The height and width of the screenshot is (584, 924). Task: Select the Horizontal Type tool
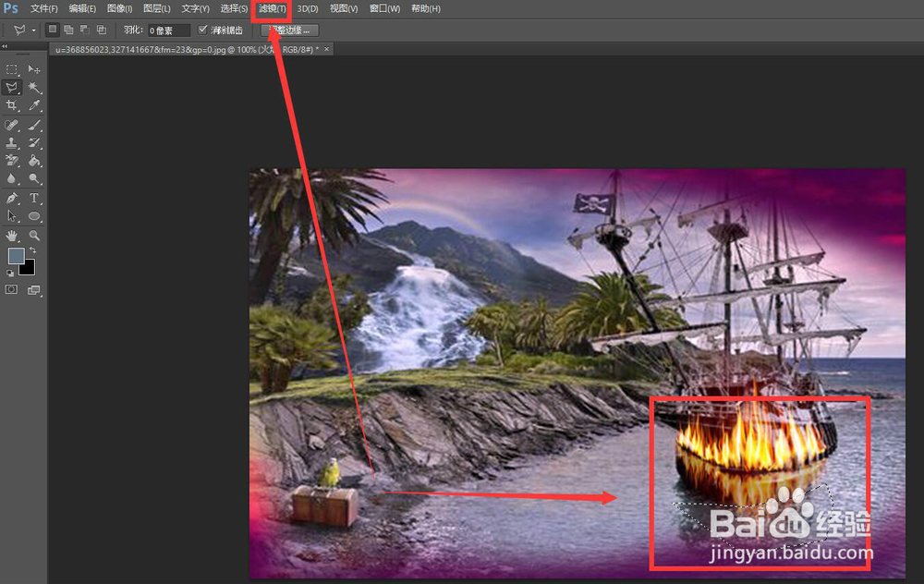pyautogui.click(x=34, y=198)
